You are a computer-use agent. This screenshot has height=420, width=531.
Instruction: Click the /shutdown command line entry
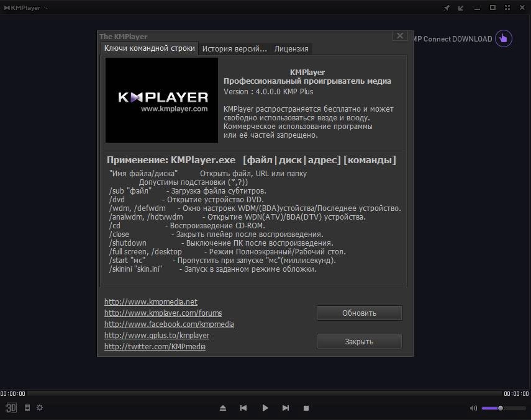(x=221, y=243)
